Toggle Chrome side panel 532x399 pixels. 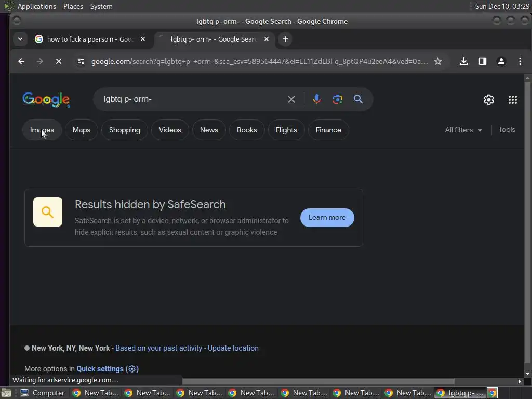(483, 61)
